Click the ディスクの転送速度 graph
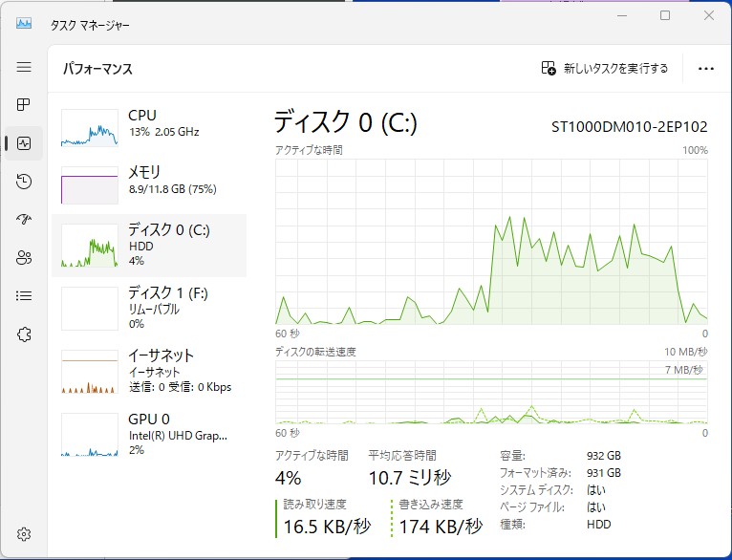 point(491,392)
